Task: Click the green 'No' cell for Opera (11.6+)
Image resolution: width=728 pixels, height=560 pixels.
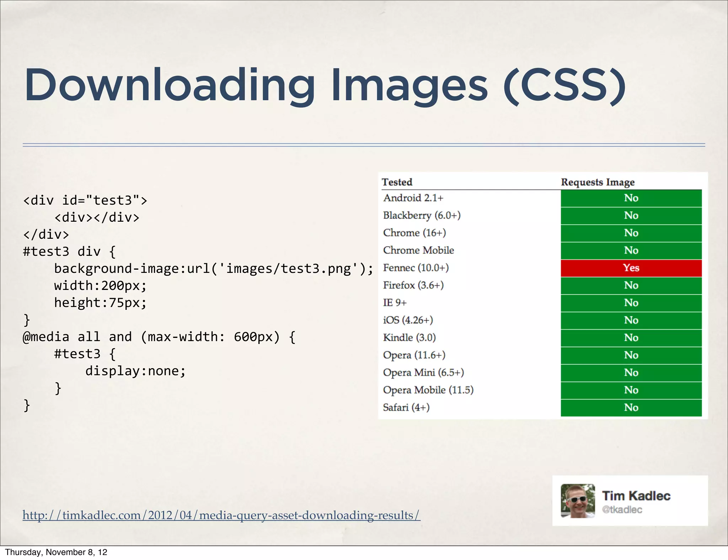Action: click(631, 355)
